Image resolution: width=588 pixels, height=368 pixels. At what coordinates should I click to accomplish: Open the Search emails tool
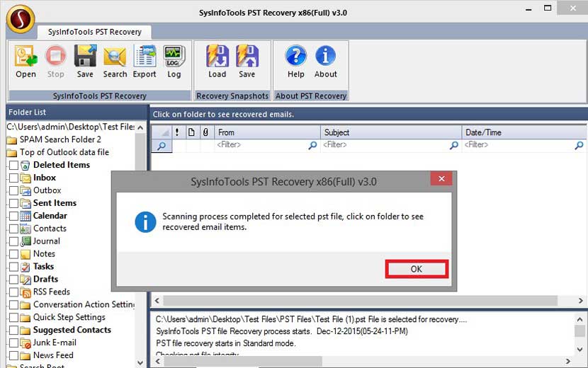pyautogui.click(x=115, y=56)
